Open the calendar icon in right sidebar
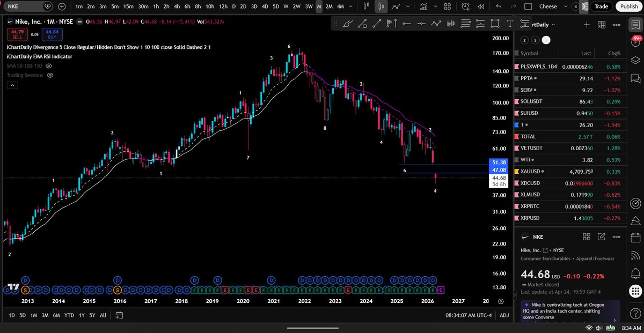This screenshot has height=333, width=644. (635, 236)
